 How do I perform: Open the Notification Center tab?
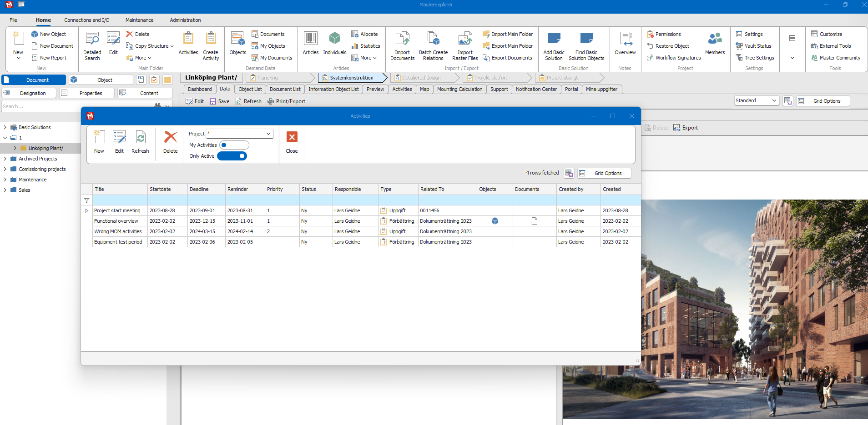[536, 89]
